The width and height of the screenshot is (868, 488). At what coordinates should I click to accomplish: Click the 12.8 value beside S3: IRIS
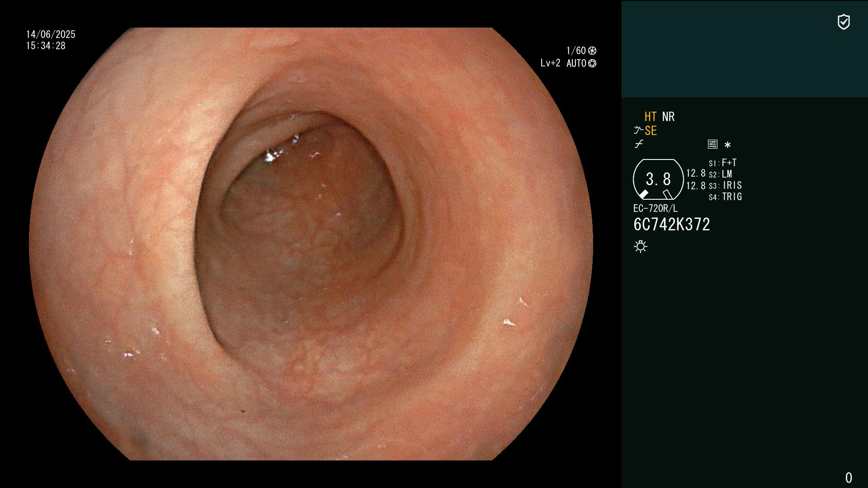(696, 186)
